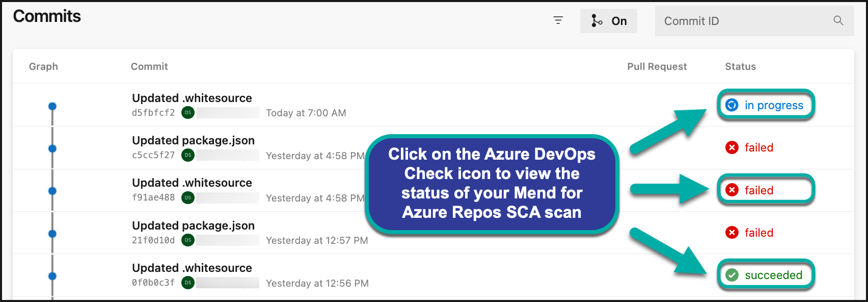This screenshot has height=302, width=868.
Task: Click the Status column header
Action: [740, 66]
